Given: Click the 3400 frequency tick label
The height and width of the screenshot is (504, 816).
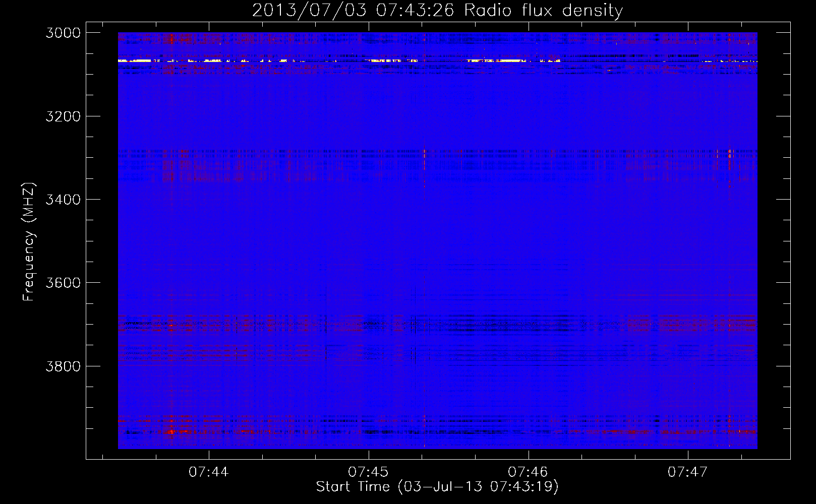Looking at the screenshot, I should click(63, 200).
